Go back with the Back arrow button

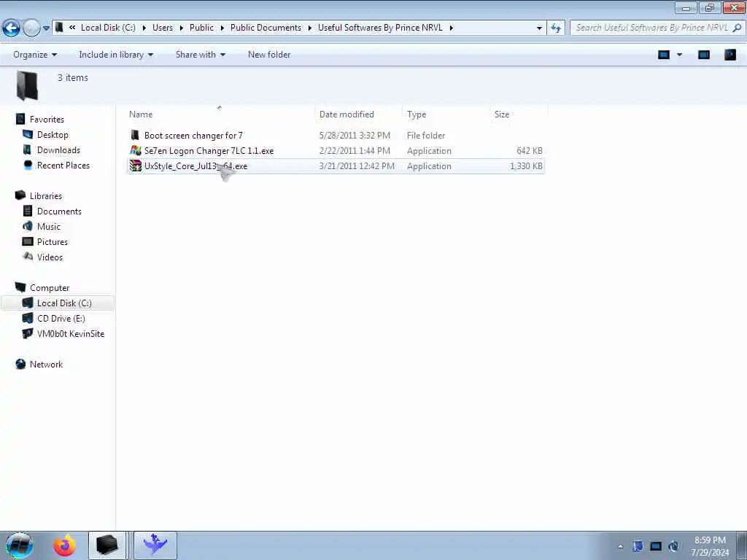11,28
